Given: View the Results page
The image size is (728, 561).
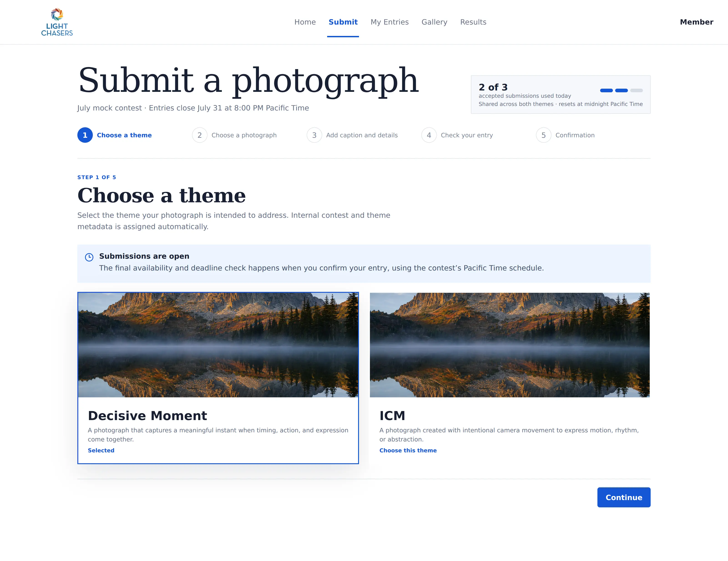Looking at the screenshot, I should point(473,22).
